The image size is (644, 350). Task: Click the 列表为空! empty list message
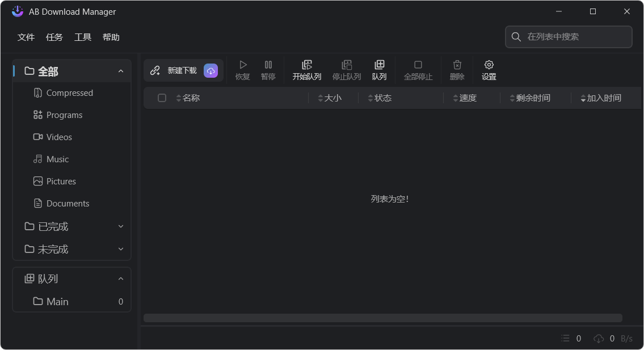[x=389, y=199]
